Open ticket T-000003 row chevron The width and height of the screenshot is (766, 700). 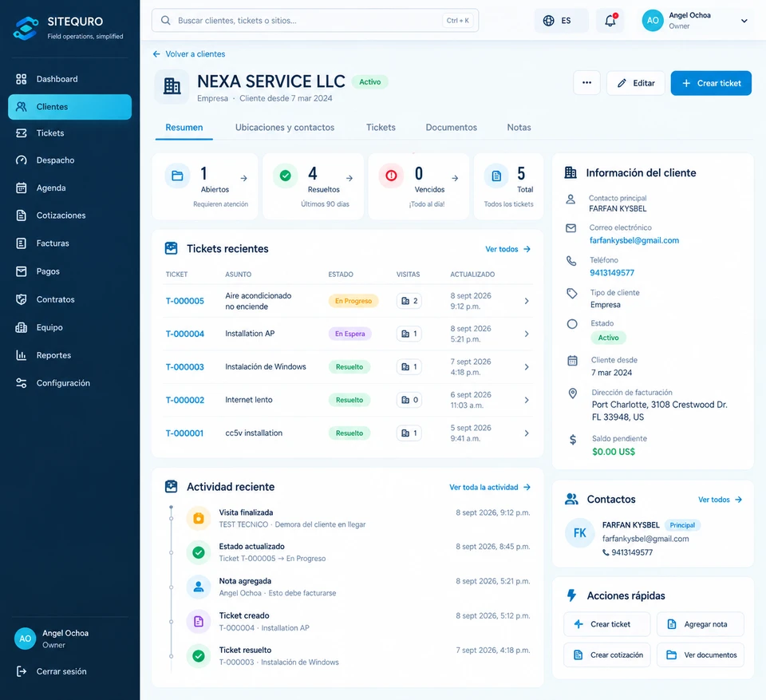527,366
